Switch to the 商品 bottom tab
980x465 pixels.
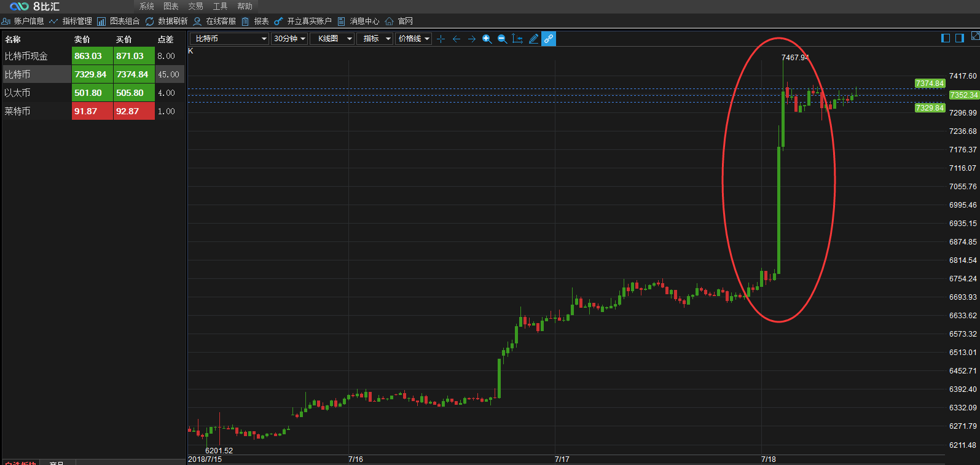pos(57,463)
